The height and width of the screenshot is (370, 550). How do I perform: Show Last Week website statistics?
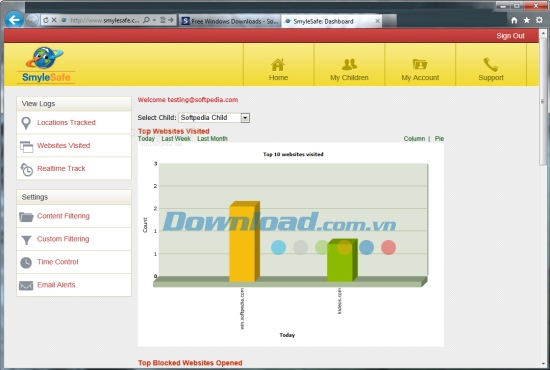point(176,139)
